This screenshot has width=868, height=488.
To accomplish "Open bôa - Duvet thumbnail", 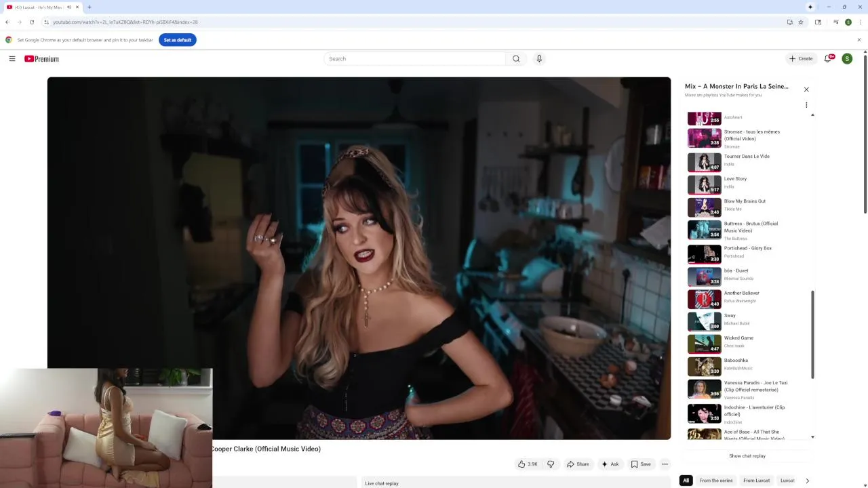I will (x=705, y=277).
